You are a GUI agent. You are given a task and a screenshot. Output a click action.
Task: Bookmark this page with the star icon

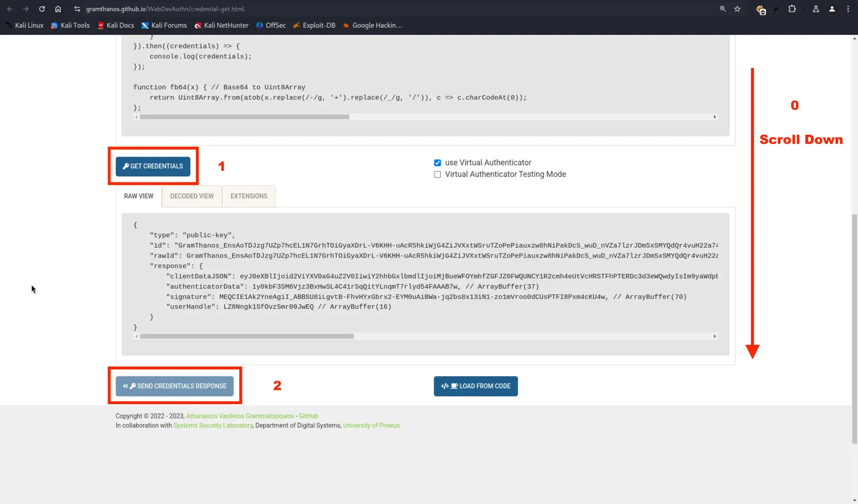pyautogui.click(x=737, y=9)
